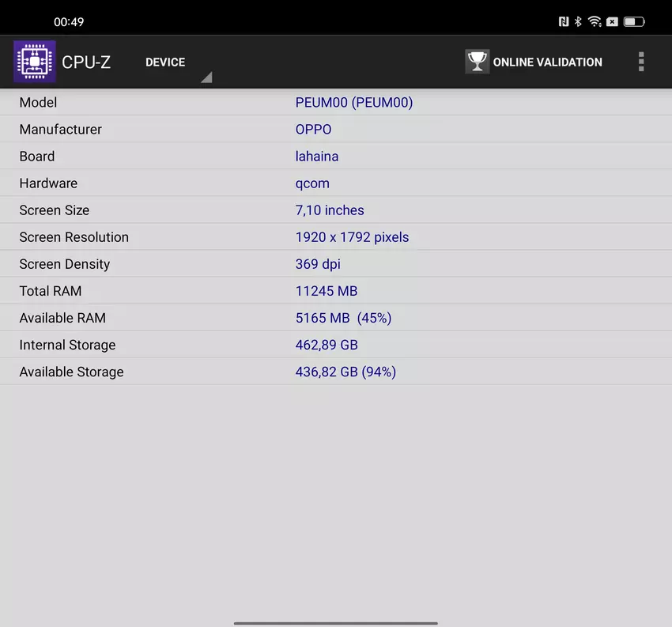
Task: Tap the missing SIM card icon
Action: click(x=612, y=22)
